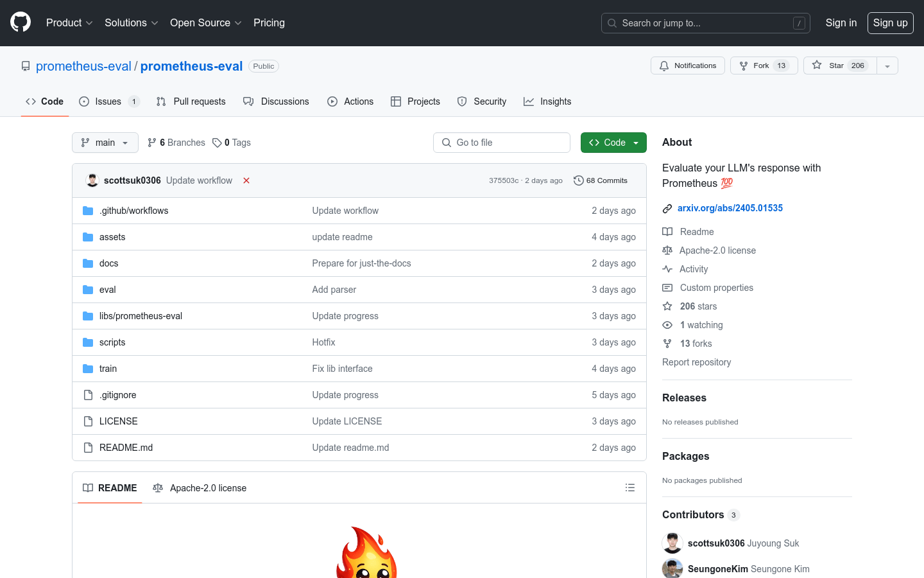This screenshot has width=924, height=578.
Task: Click the Go to file search field
Action: pyautogui.click(x=502, y=143)
